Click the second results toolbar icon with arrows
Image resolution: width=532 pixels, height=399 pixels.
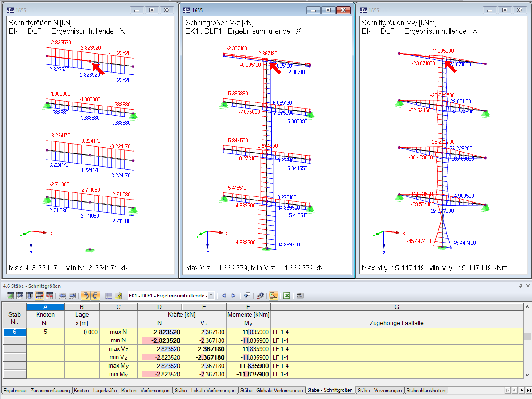click(20, 295)
